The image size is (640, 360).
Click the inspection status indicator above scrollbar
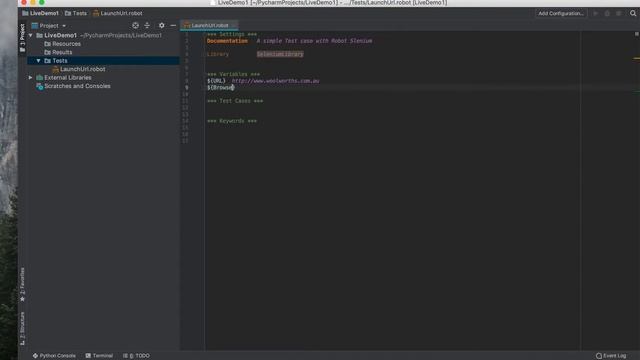[636, 34]
